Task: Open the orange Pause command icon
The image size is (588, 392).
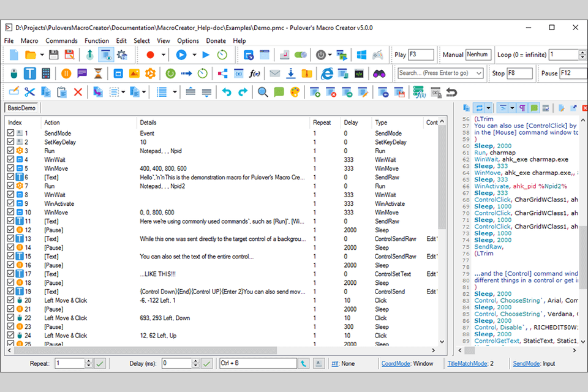Action: point(66,73)
